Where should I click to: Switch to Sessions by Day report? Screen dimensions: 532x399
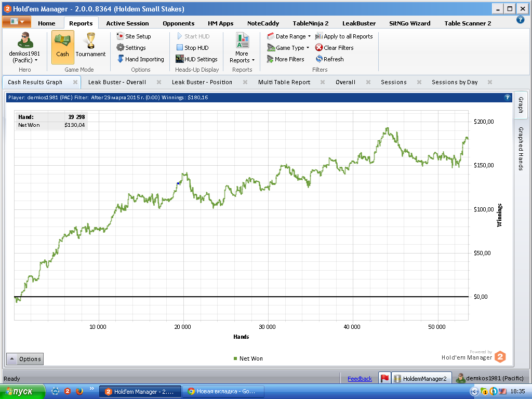point(455,82)
